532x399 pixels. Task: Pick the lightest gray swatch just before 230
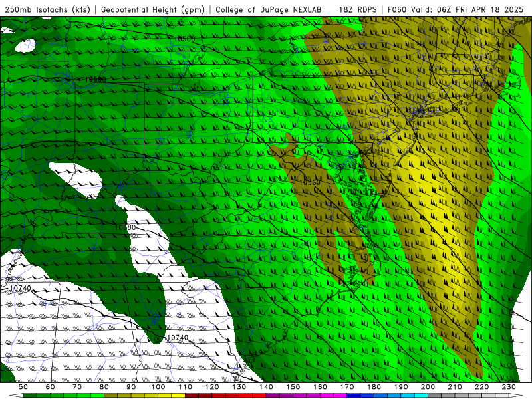coord(502,395)
